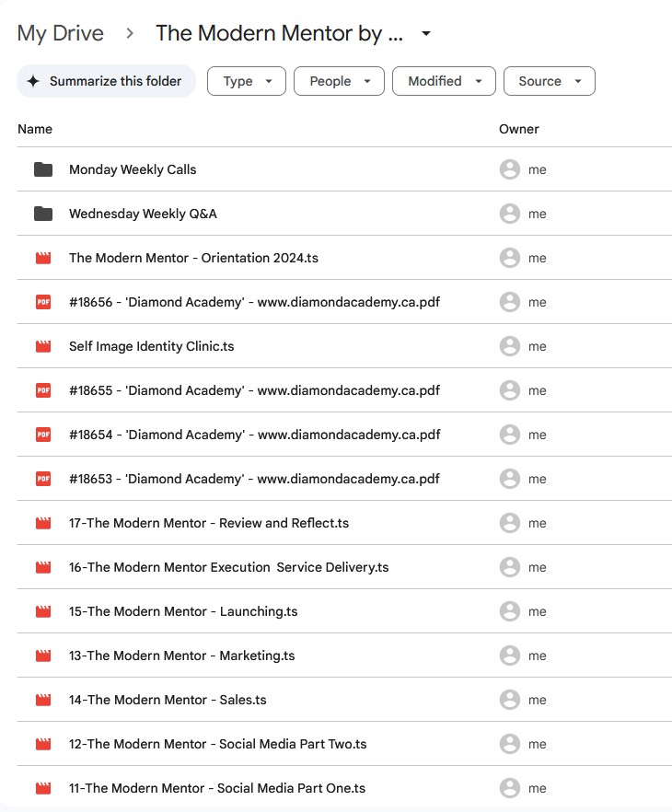Expand the current folder name dropdown arrow
672x812 pixels.
pos(425,34)
